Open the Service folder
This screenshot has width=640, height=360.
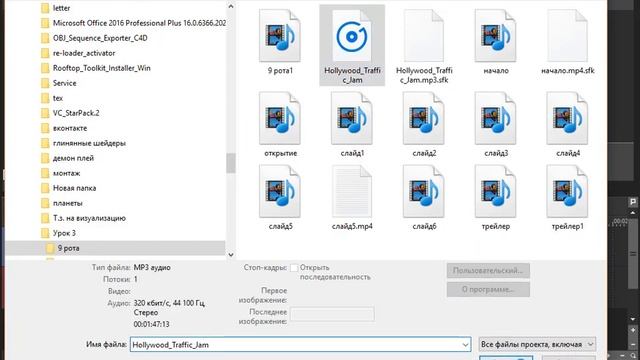[x=59, y=83]
